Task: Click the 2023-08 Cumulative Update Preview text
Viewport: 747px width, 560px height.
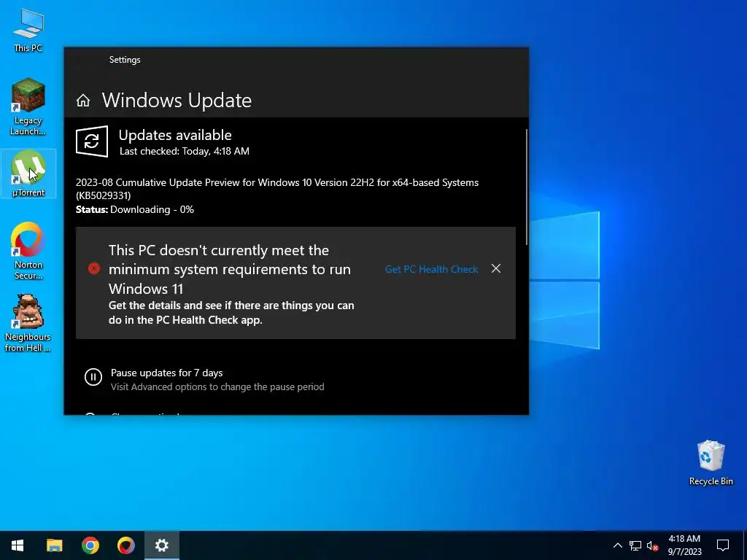Action: point(277,189)
